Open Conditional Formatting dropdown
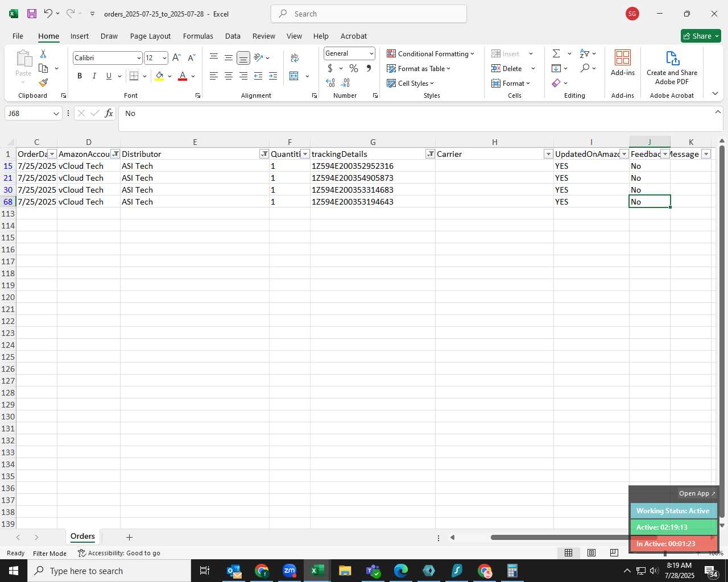This screenshot has height=582, width=728. point(431,53)
